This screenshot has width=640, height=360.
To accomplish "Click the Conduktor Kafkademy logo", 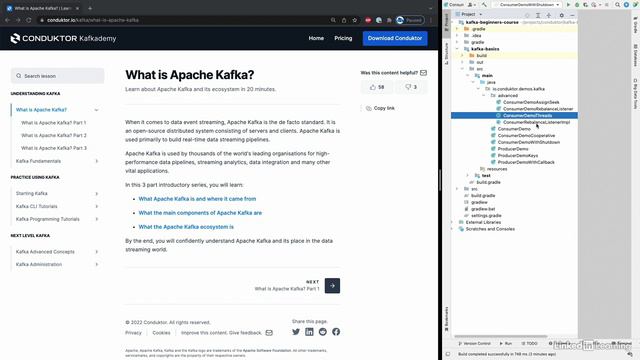I will pyautogui.click(x=63, y=38).
